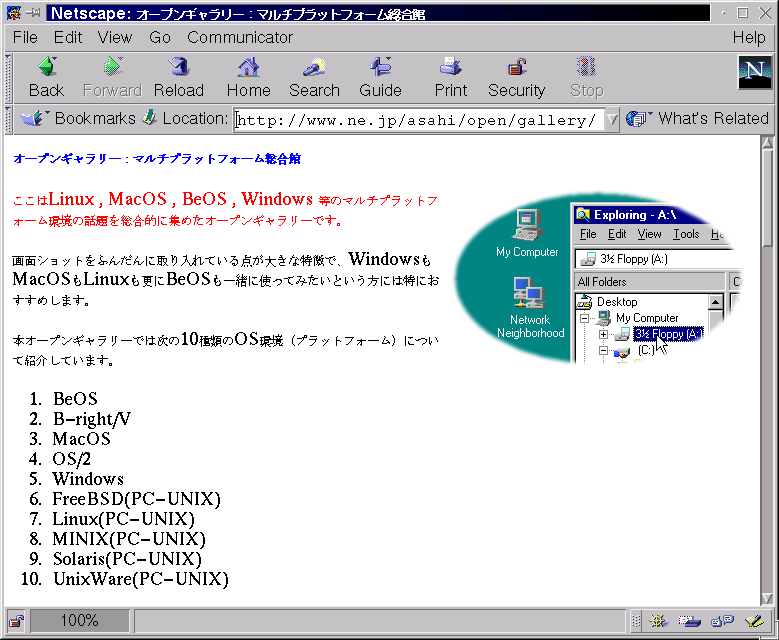Viewport: 779px width, 640px height.
Task: Open the Security info icon
Action: tap(517, 67)
